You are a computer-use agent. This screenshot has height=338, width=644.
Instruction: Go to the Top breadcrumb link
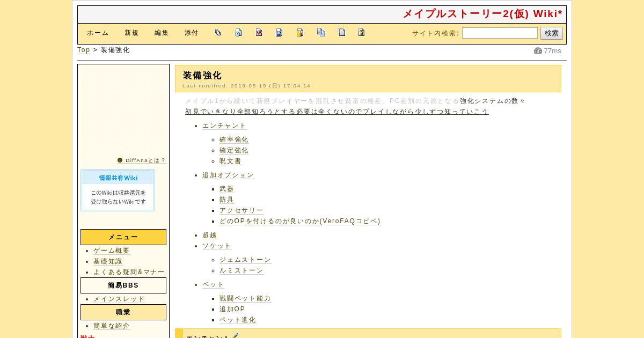tap(84, 50)
